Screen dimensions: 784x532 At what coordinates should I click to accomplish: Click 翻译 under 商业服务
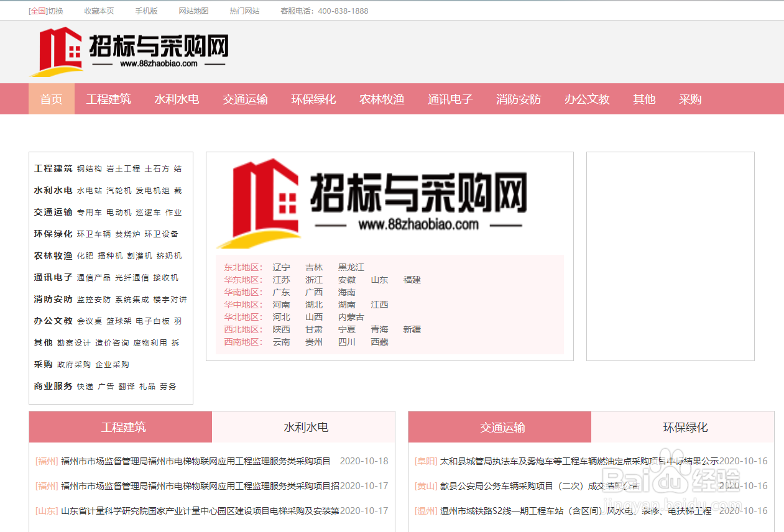(126, 387)
